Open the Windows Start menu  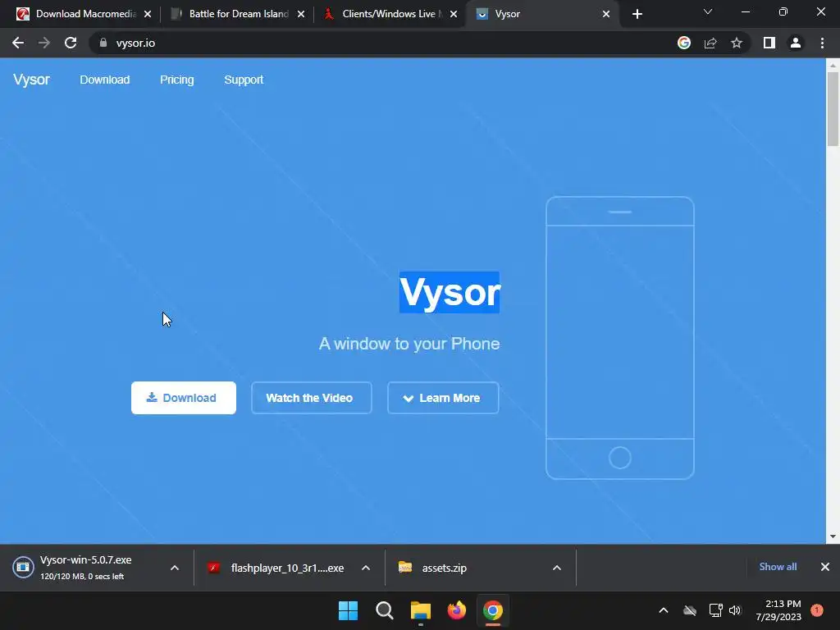coord(348,610)
